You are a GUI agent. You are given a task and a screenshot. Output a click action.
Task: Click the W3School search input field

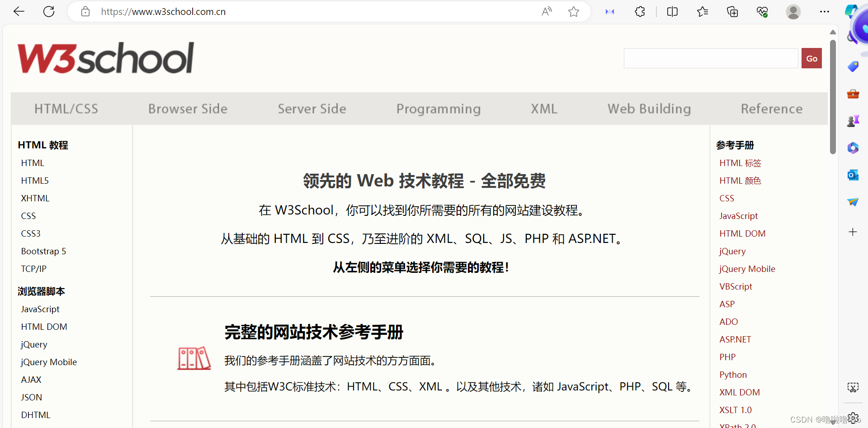710,58
